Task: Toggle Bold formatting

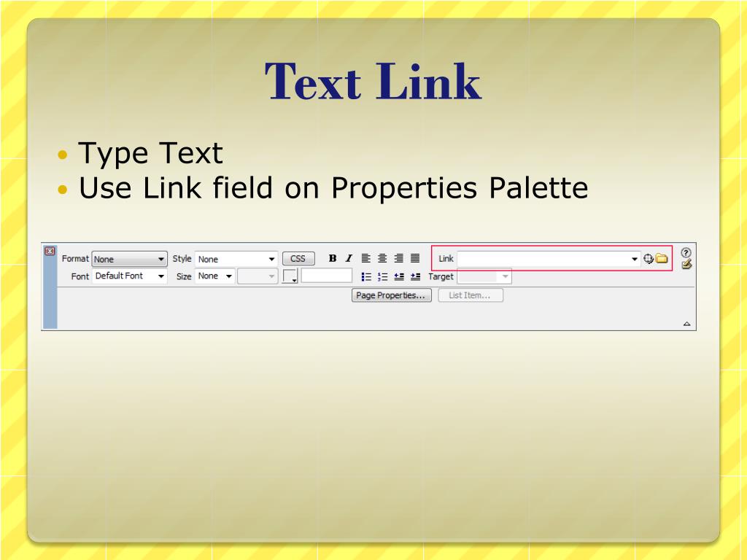Action: 333,258
